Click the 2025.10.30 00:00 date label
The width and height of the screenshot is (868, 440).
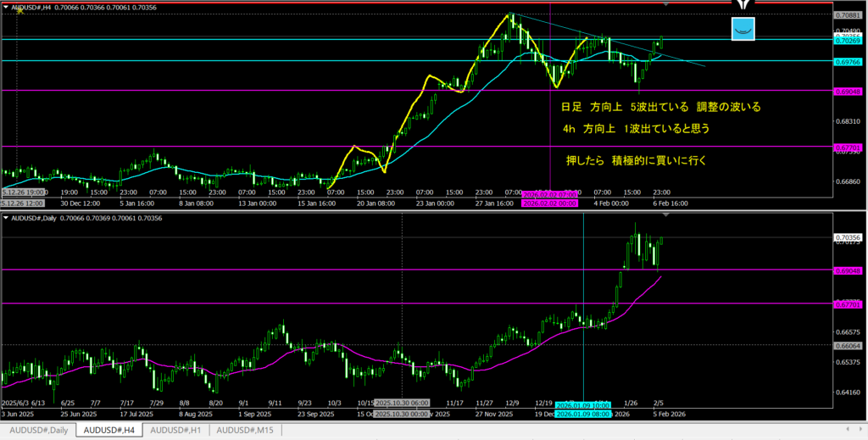click(402, 413)
